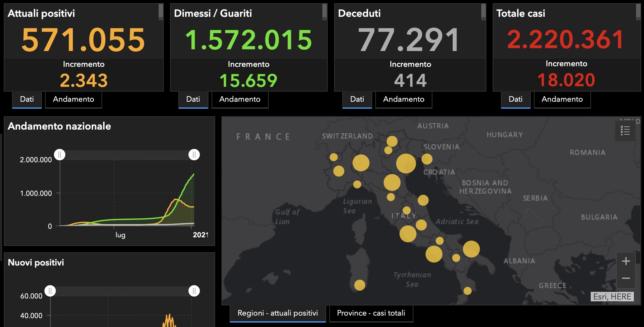Zoom out on the map
Screen dimensions: 644x327
(x=626, y=278)
